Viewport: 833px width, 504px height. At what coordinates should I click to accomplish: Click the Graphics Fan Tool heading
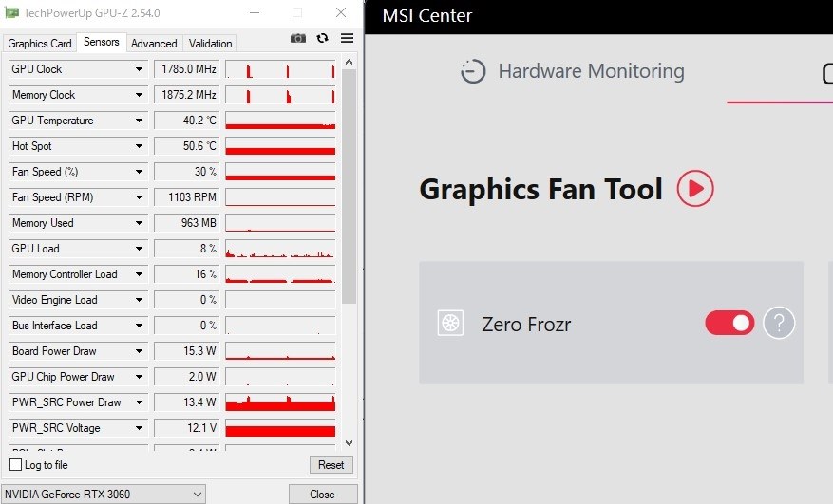[540, 189]
